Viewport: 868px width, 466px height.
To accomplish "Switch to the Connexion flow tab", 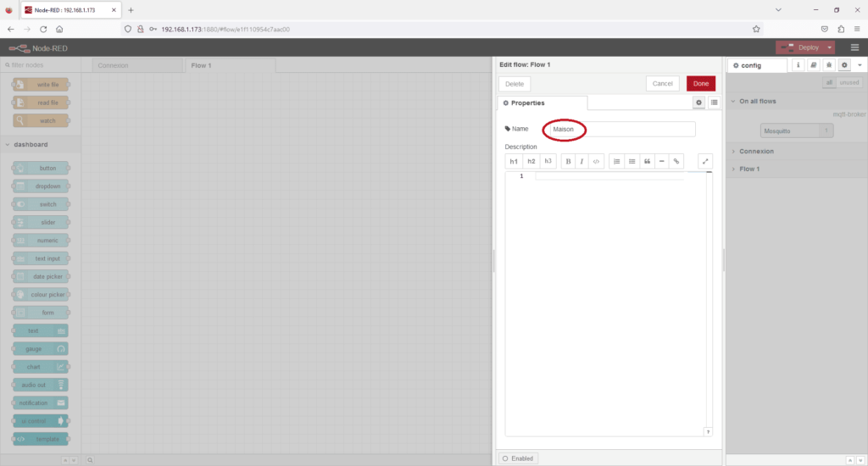I will click(x=114, y=65).
